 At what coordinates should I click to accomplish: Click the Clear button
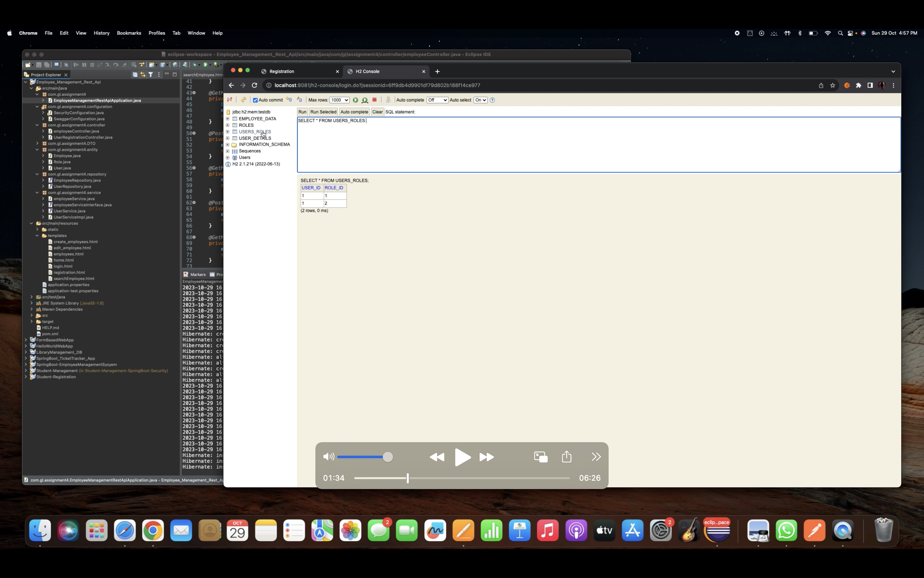[x=377, y=112]
